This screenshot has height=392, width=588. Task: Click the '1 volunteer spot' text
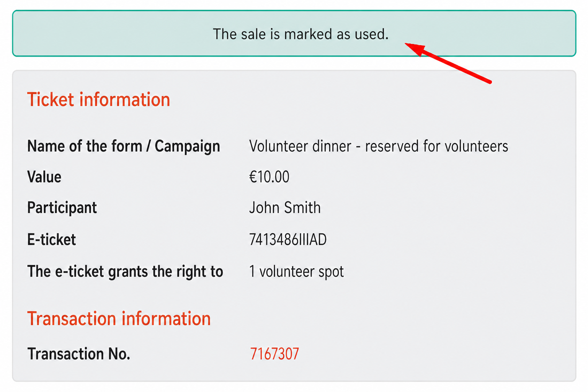(x=296, y=271)
